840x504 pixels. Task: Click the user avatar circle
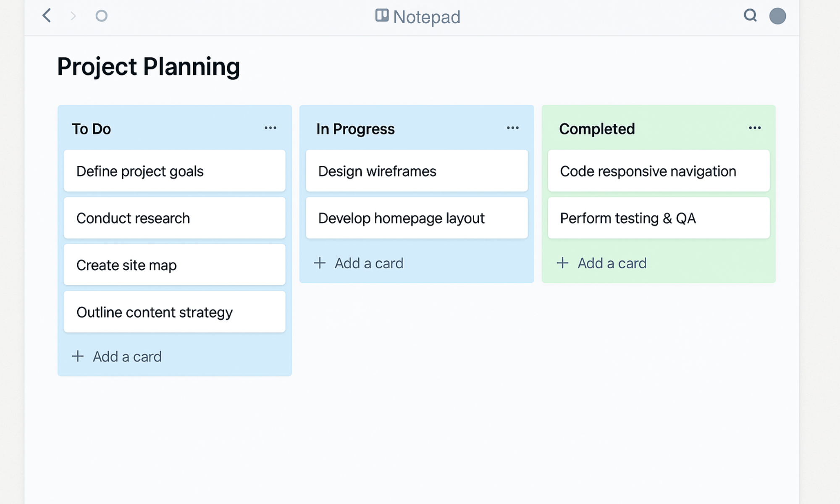(x=777, y=16)
